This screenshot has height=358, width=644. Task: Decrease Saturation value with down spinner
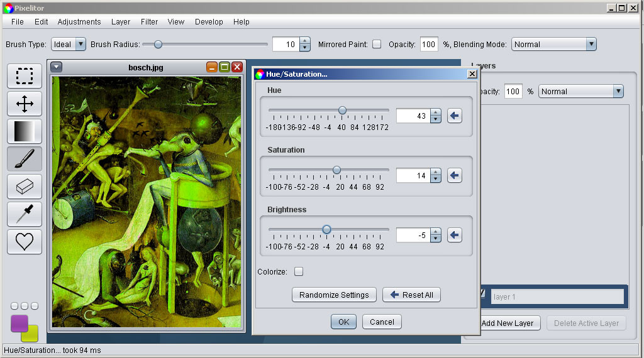pos(435,179)
